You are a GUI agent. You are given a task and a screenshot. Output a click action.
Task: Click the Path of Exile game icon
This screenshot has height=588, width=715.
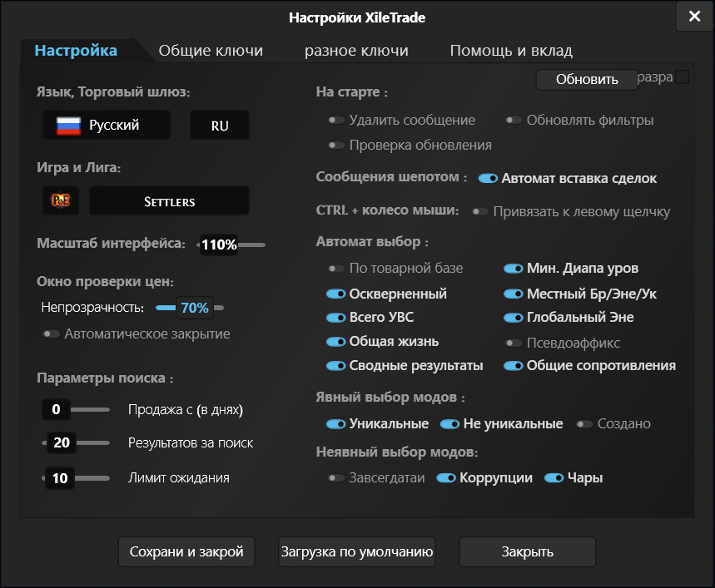61,200
